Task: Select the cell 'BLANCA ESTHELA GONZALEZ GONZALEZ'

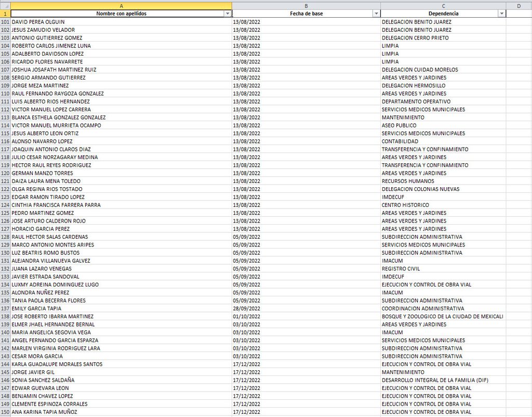Action: point(121,118)
